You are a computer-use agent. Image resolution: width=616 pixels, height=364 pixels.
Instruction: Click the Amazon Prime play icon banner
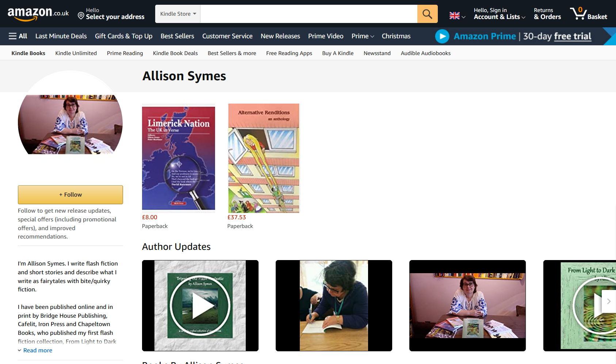pos(442,36)
